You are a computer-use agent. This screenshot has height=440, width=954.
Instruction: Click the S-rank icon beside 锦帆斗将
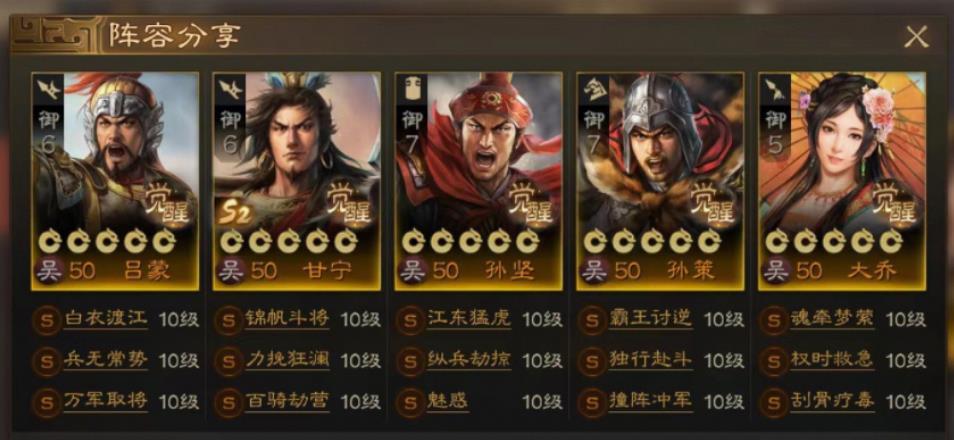point(229,320)
